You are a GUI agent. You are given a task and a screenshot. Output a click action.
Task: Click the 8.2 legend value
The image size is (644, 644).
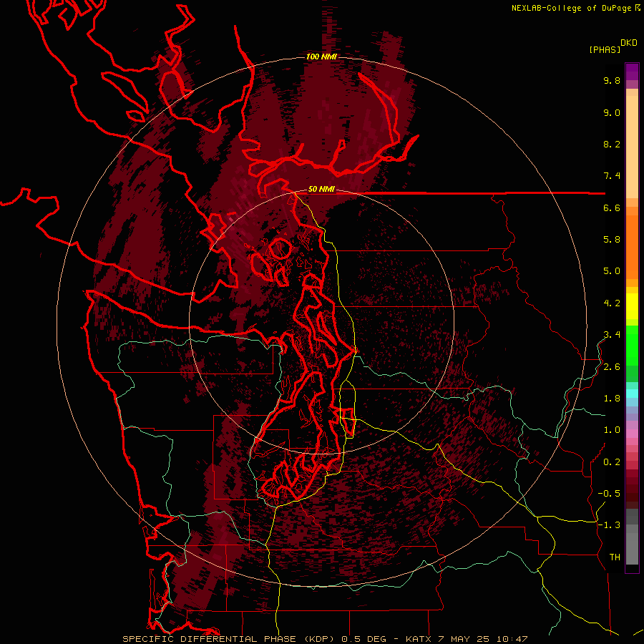pos(612,144)
